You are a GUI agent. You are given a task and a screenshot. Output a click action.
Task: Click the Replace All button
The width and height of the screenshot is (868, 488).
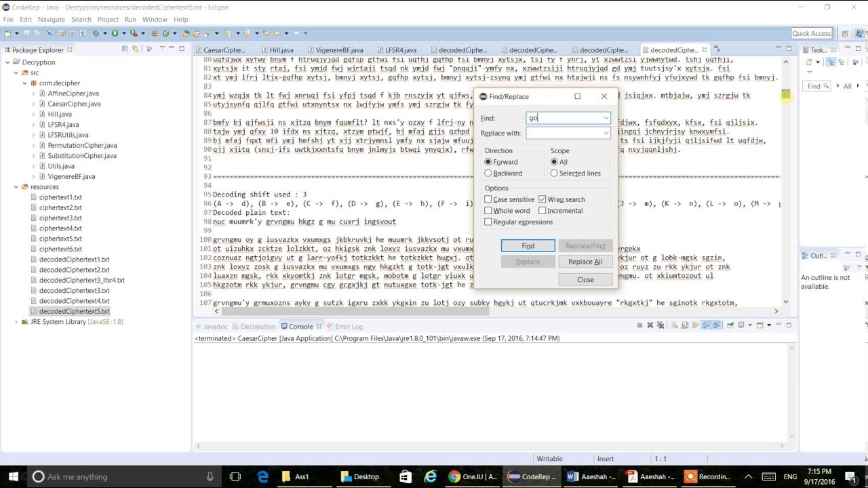point(585,262)
